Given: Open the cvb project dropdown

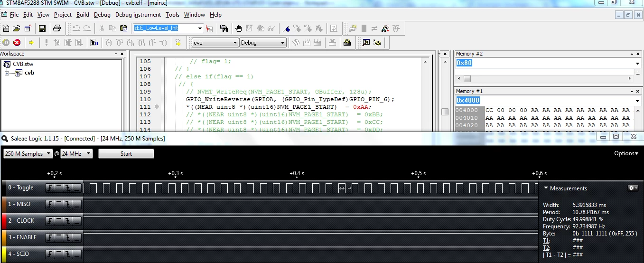Looking at the screenshot, I should coord(234,43).
